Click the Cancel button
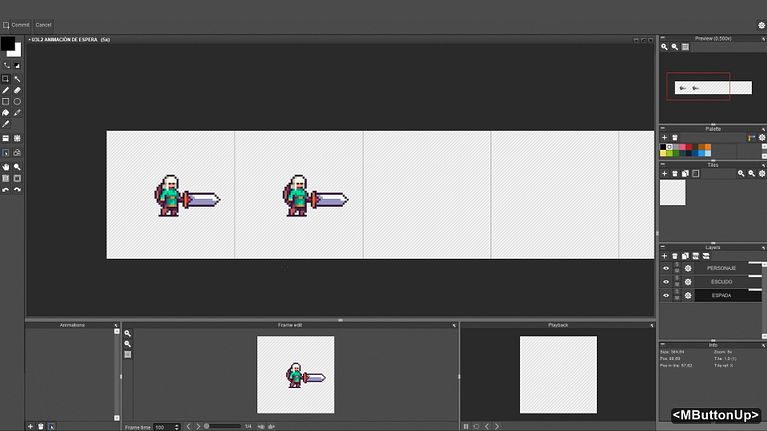The image size is (767, 431). pyautogui.click(x=43, y=24)
